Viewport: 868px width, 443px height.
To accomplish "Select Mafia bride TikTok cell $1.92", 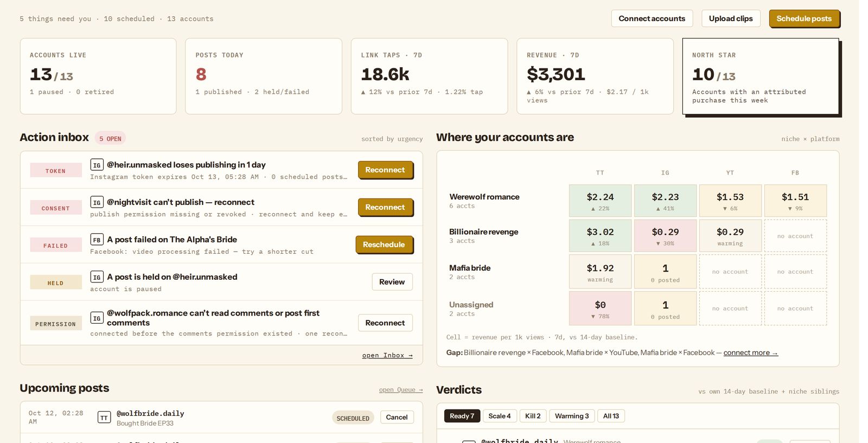I will tap(600, 272).
